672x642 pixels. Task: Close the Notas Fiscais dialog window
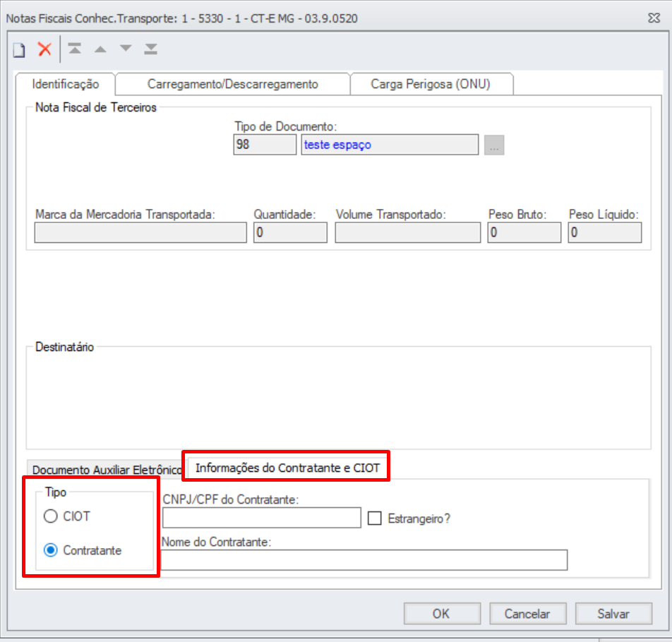click(x=654, y=18)
